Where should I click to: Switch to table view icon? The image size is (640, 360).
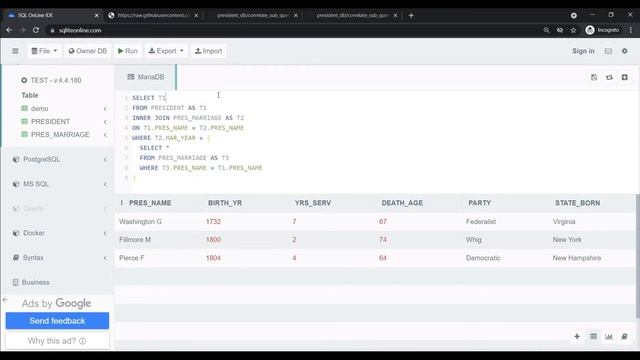[593, 336]
